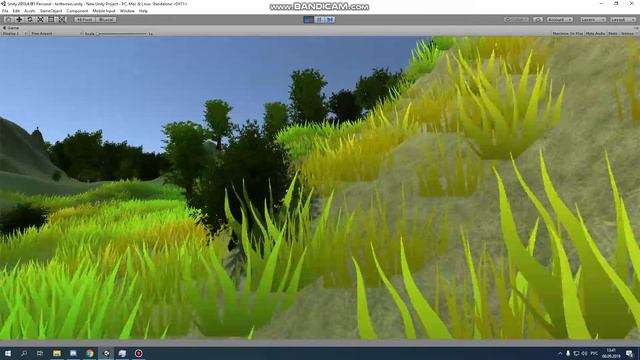This screenshot has width=640, height=360.
Task: Open the File menu
Action: 5,11
